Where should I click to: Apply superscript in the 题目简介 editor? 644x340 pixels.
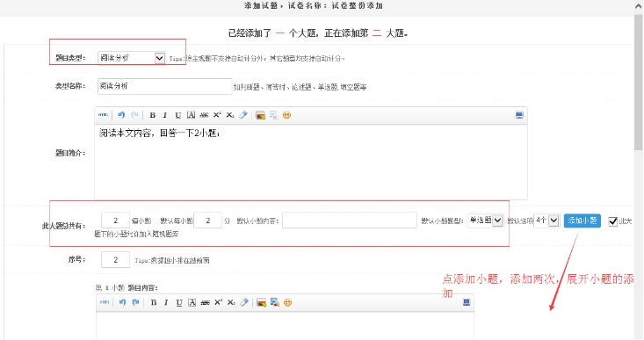(x=217, y=115)
